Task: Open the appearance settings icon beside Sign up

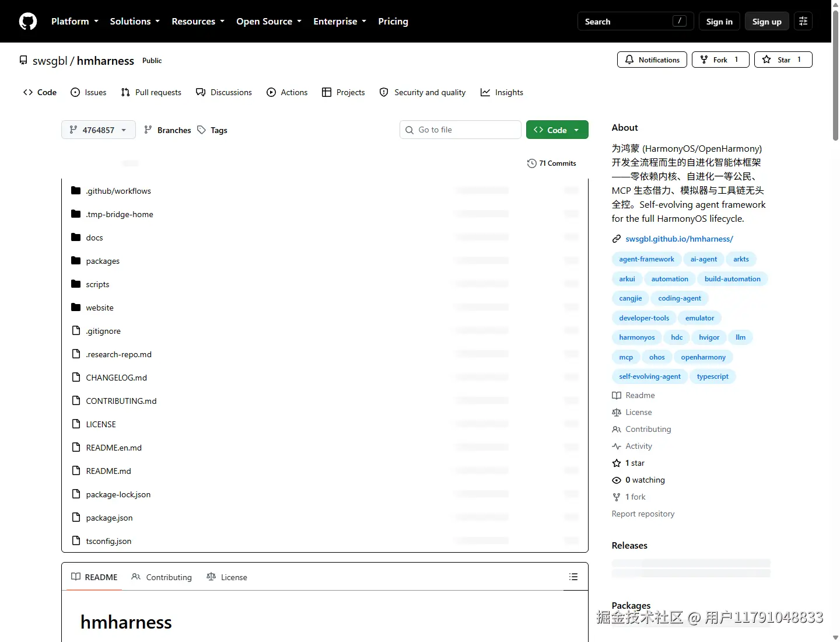Action: (x=803, y=22)
